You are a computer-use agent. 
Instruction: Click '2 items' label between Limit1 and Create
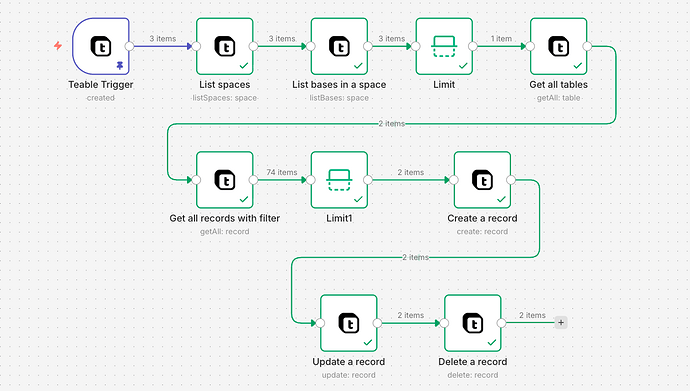411,172
